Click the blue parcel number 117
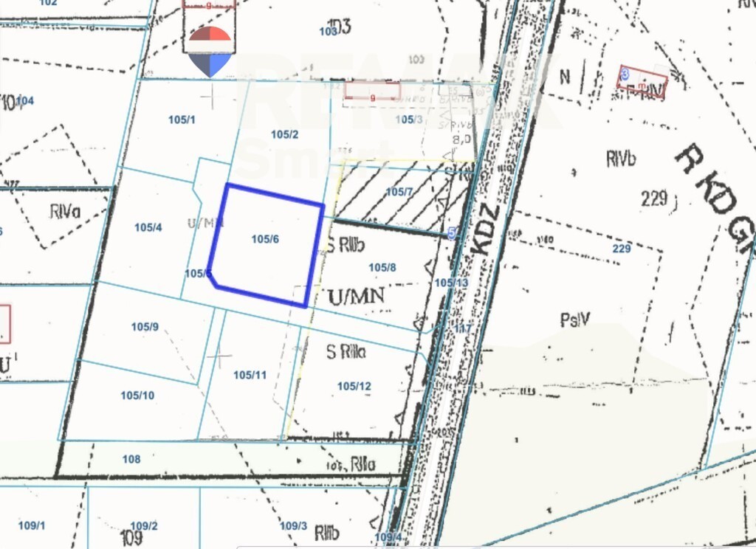Screen dimensions: 756x549 tap(463, 328)
